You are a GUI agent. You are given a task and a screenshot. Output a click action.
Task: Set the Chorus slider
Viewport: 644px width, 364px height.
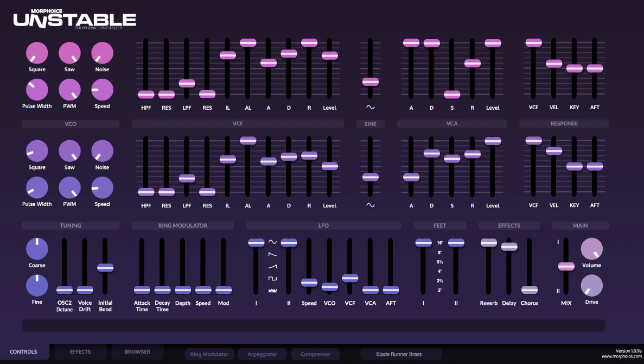(x=530, y=290)
